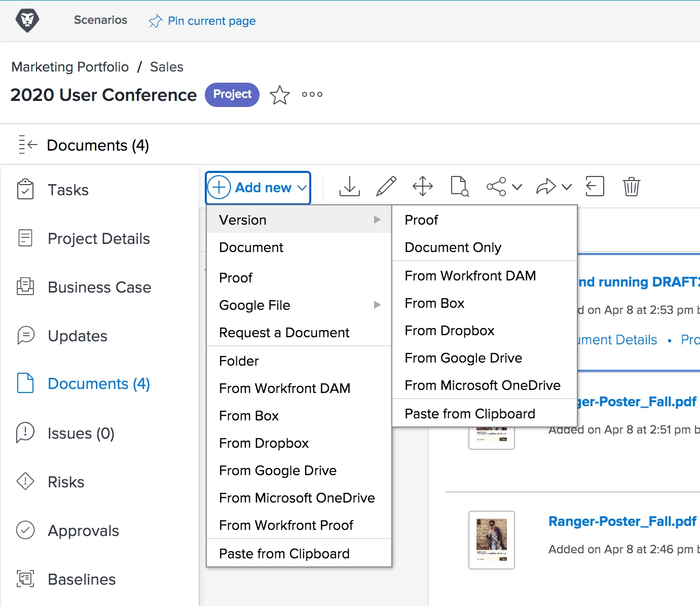This screenshot has width=700, height=606.
Task: Click the Risks diamond icon
Action: click(25, 481)
